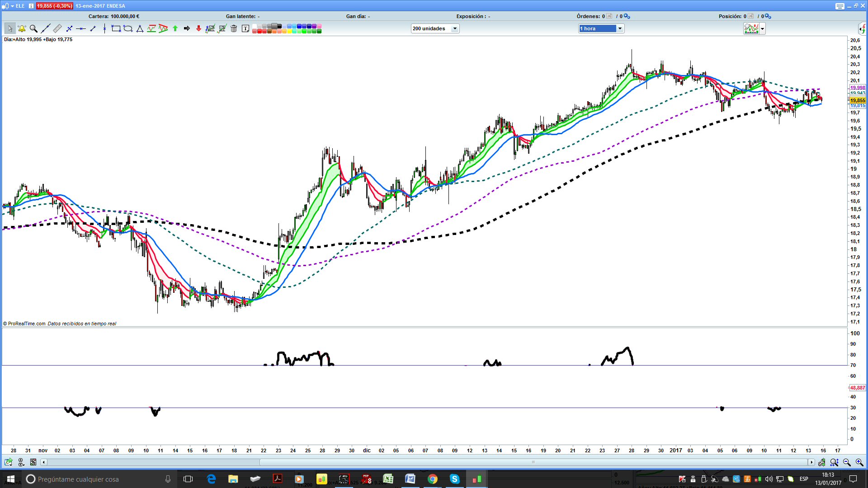Select the text annotation tool
The image size is (868, 488).
(245, 28)
